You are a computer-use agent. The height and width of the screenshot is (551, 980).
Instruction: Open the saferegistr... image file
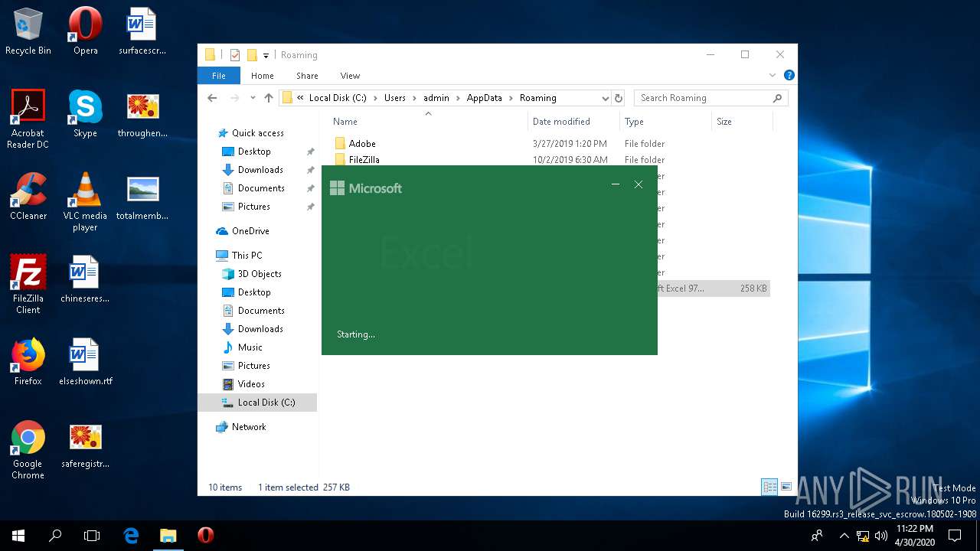point(85,445)
